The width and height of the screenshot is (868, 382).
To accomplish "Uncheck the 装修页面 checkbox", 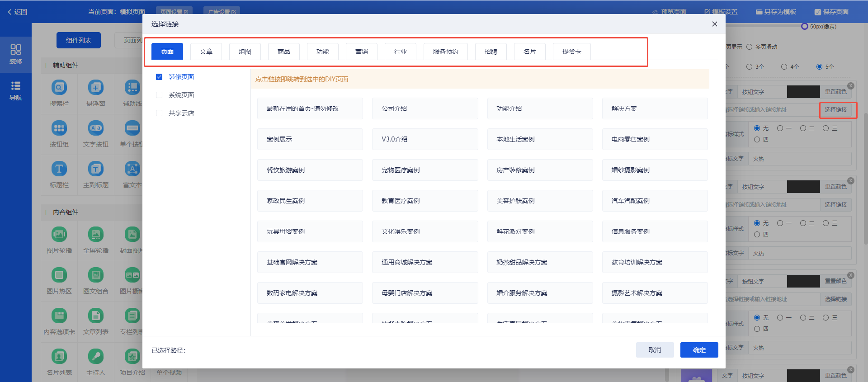I will click(x=159, y=77).
